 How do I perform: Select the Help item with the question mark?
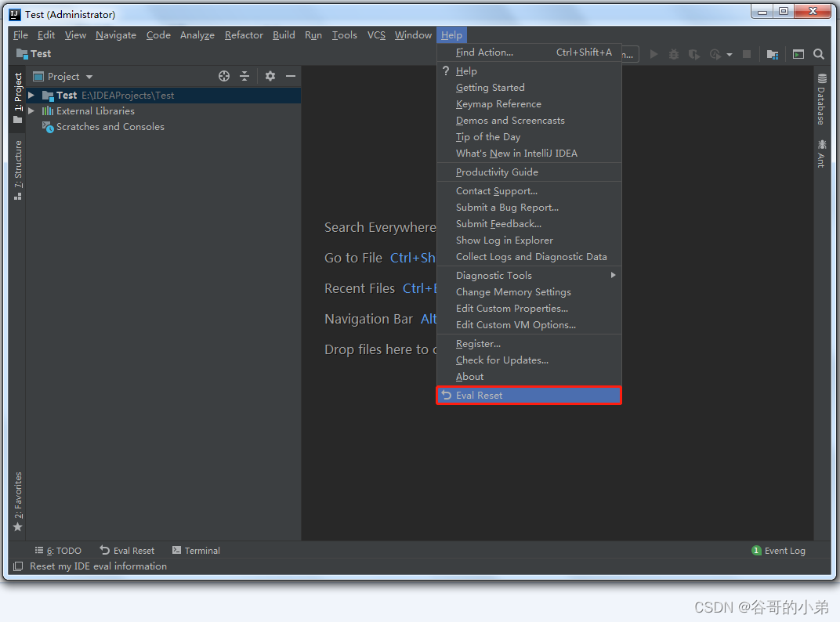tap(529, 71)
